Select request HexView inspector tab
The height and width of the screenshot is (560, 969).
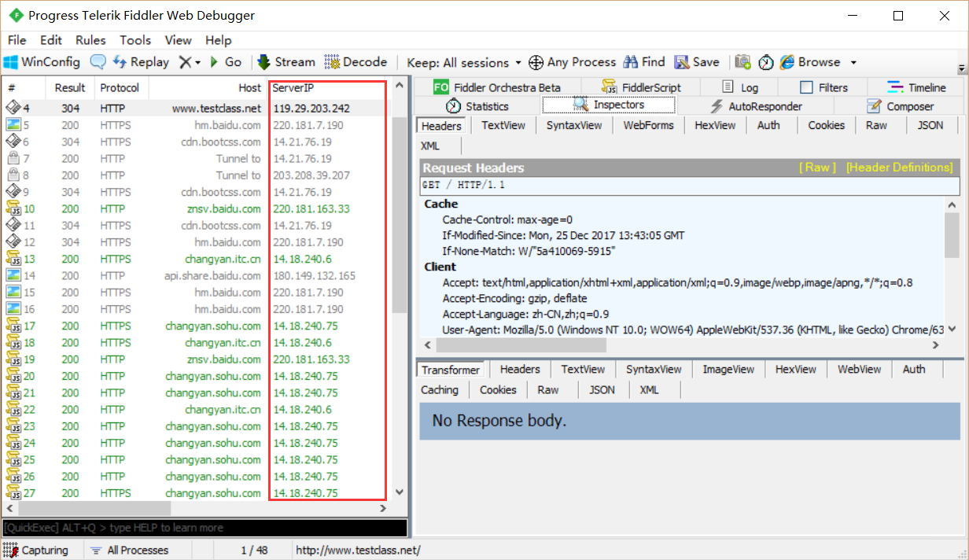click(715, 125)
